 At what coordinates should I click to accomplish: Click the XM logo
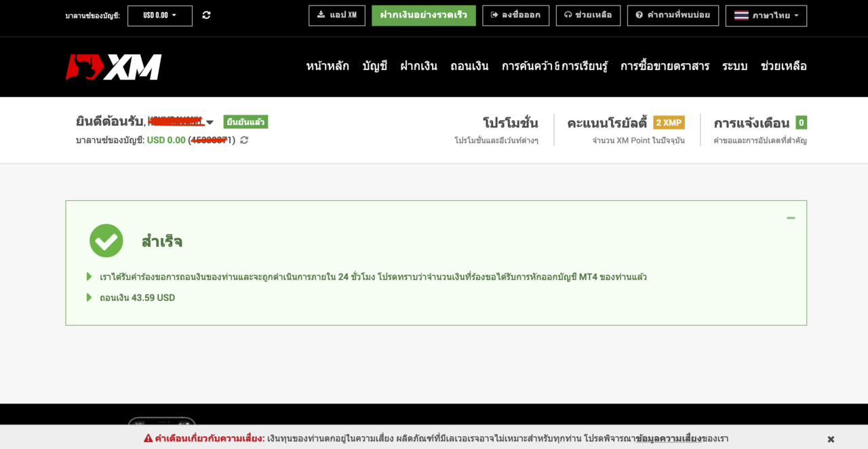click(113, 66)
